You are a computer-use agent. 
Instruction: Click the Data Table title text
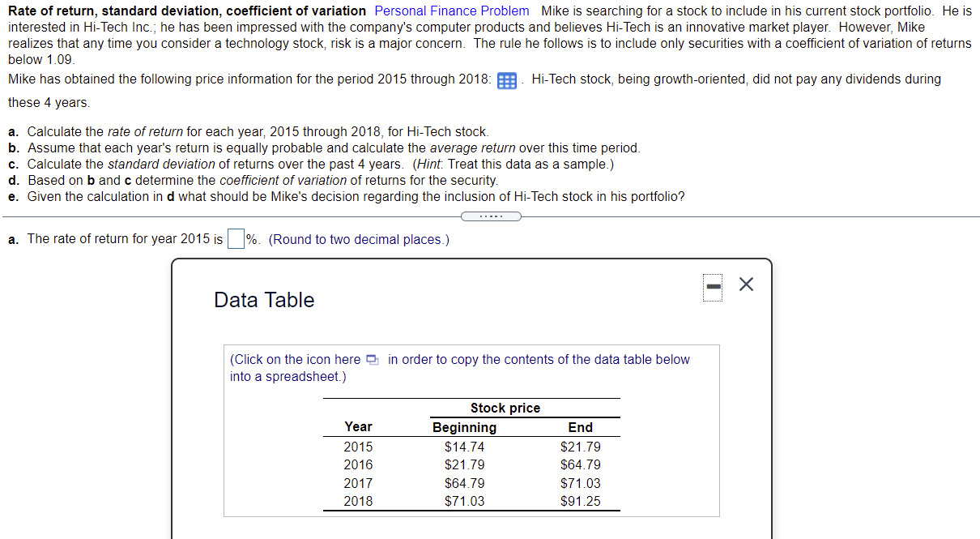[264, 300]
